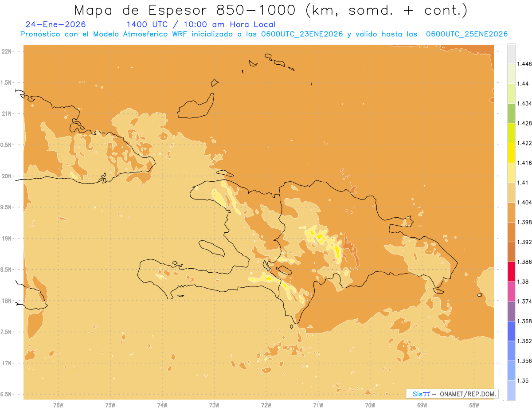Pick the pink swatch between 1.374 and 1.38
The image size is (532, 411).
click(x=511, y=292)
